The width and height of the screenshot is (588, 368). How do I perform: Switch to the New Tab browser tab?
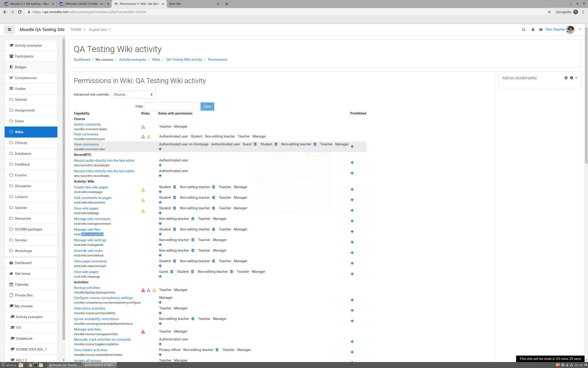tap(194, 4)
